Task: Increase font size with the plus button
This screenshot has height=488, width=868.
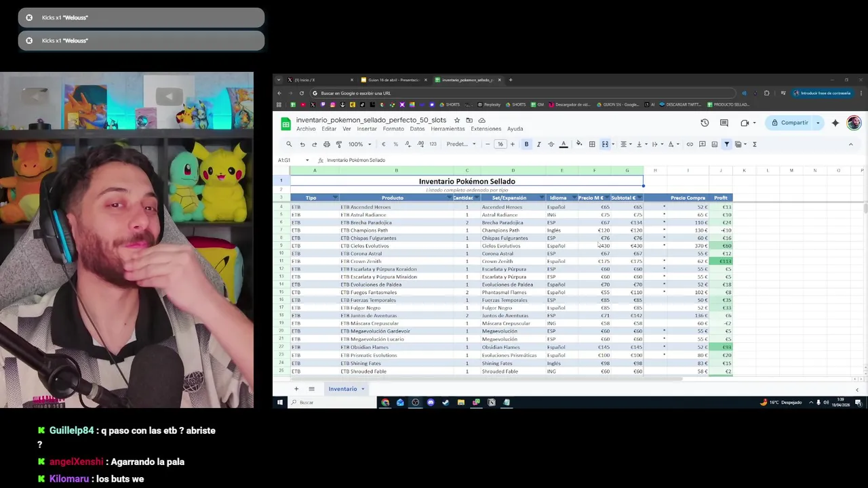Action: (x=512, y=144)
